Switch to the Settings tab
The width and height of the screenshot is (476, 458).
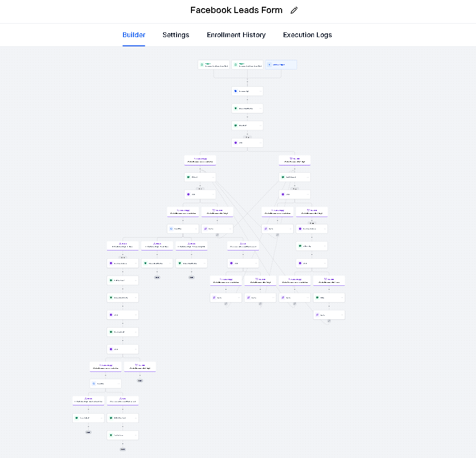176,35
